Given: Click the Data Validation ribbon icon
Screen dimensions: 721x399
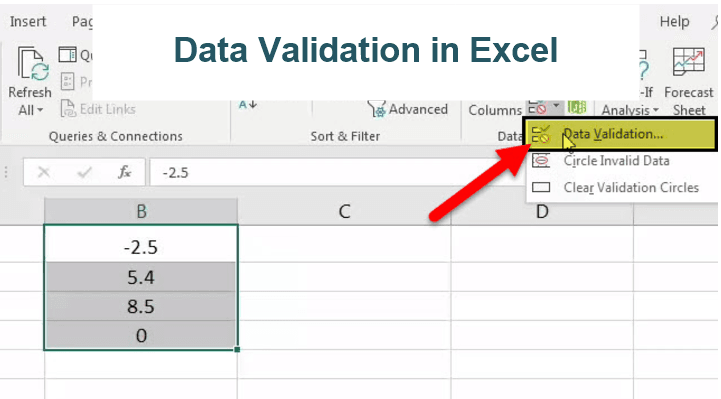Looking at the screenshot, I should click(x=537, y=108).
